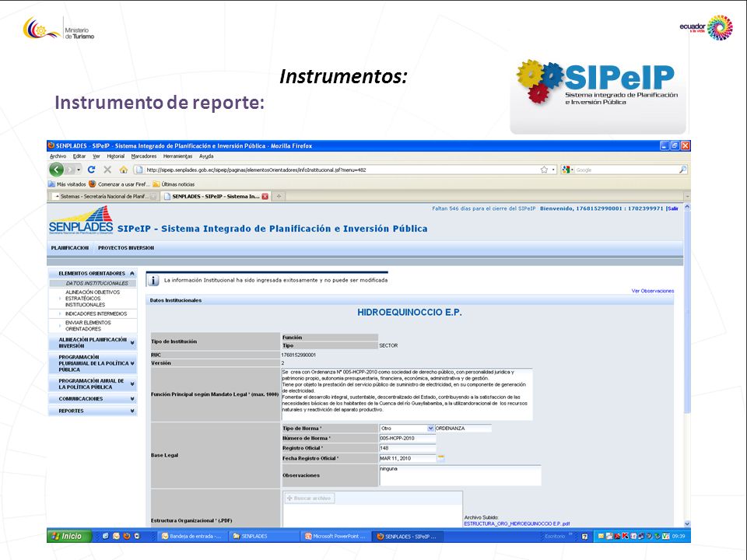The image size is (747, 560).
Task: Open the ESTRUCTURA_ORG_HIDROEQUINOCCIO E.P..pdf link
Action: pos(517,523)
